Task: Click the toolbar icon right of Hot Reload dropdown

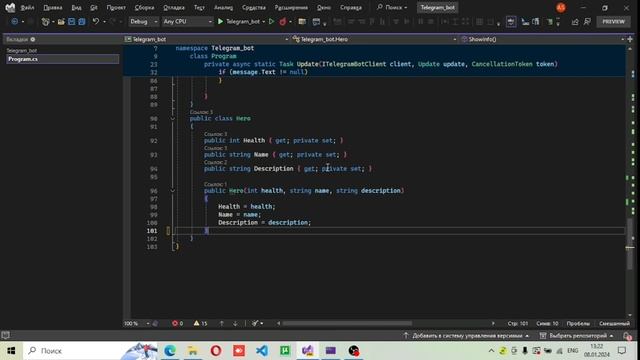Action: coord(302,22)
